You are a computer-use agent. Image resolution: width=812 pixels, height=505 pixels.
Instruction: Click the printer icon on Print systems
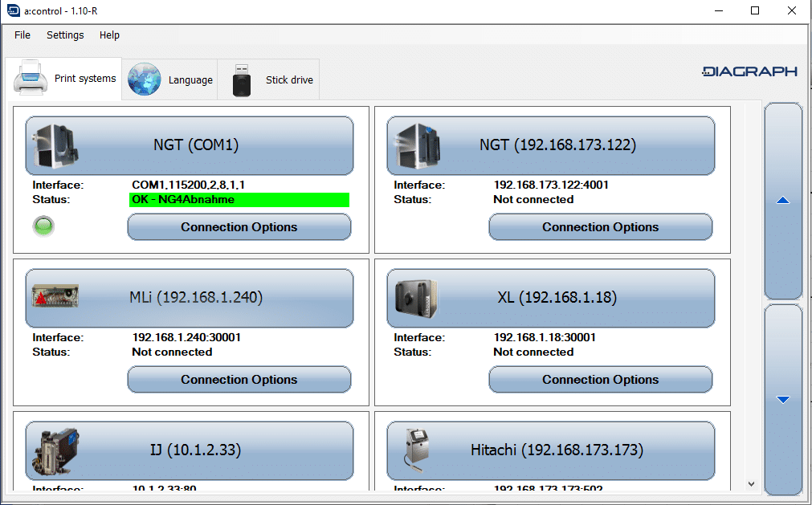(x=31, y=78)
